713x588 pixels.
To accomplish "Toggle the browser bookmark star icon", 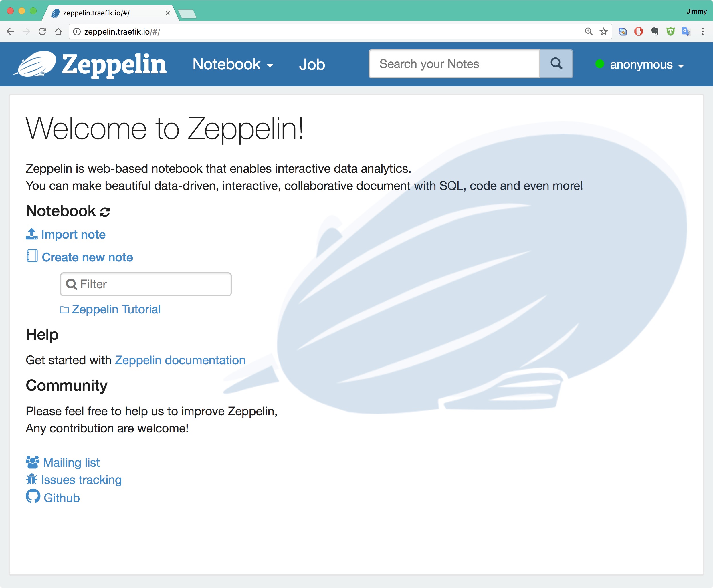I will [x=604, y=31].
